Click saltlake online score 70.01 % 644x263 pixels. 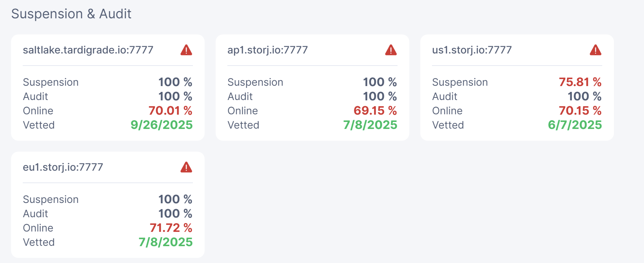pyautogui.click(x=170, y=111)
